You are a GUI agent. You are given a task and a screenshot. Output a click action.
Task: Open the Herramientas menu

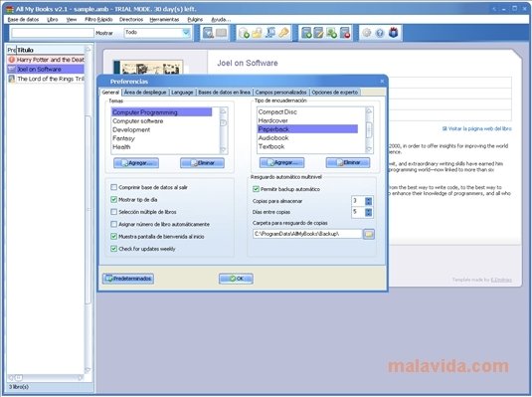click(x=164, y=19)
